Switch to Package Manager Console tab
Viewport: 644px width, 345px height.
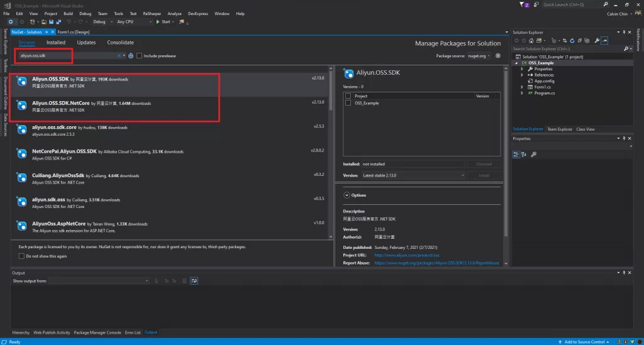point(97,332)
